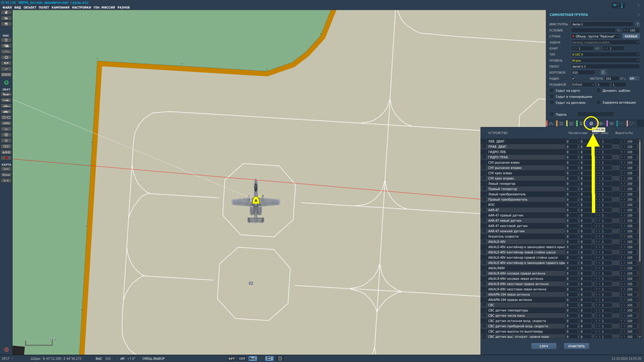The height and width of the screenshot is (362, 644).
Task: Select the airplane group tool under ОБКТ
Action: point(6,95)
